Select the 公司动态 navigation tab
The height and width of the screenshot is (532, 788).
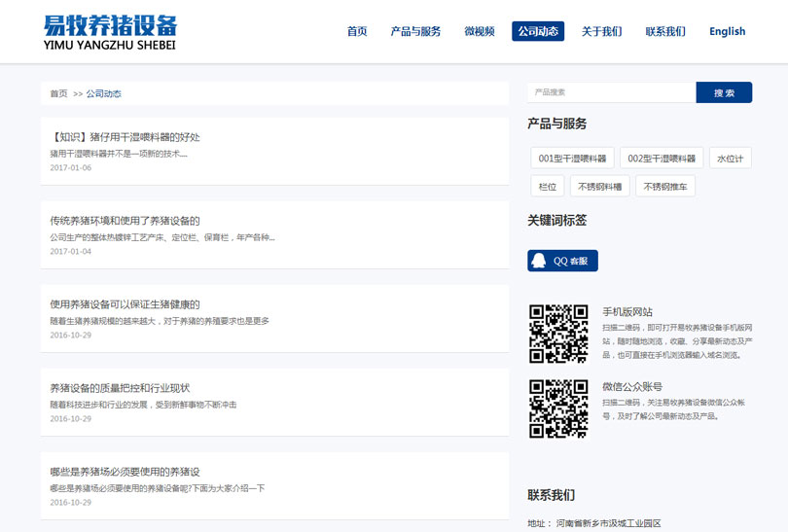click(538, 31)
